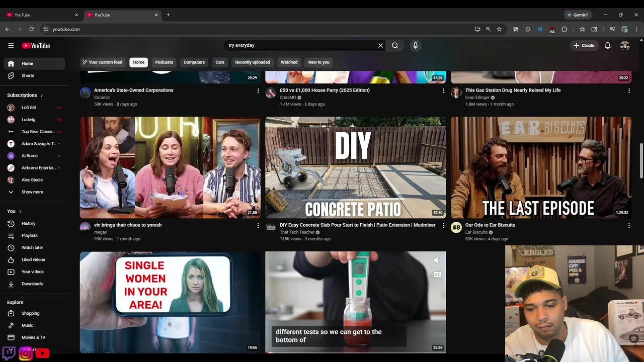Open the account avatar menu
This screenshot has width=644, height=362.
(625, 45)
